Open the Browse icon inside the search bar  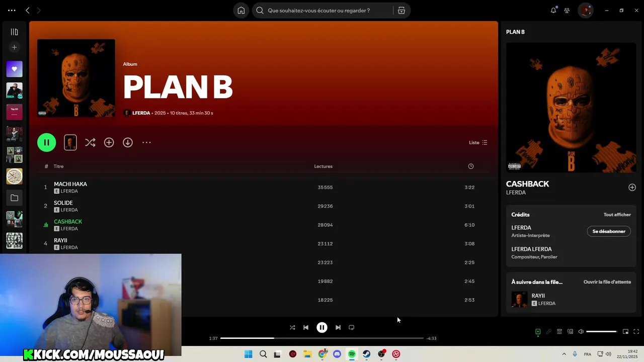[401, 11]
